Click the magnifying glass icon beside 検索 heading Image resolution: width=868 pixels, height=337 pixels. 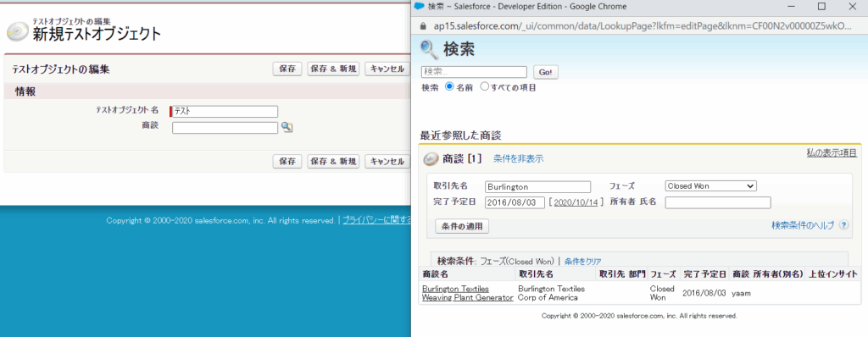430,49
